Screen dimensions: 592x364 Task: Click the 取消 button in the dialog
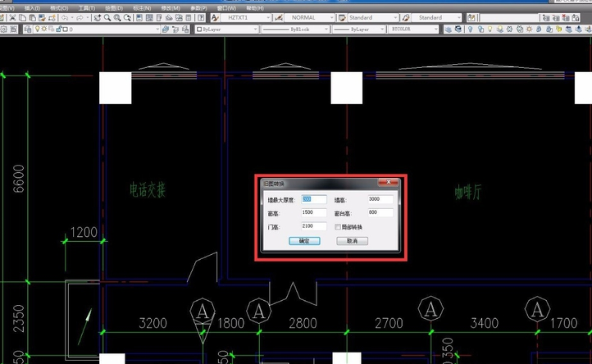(353, 241)
